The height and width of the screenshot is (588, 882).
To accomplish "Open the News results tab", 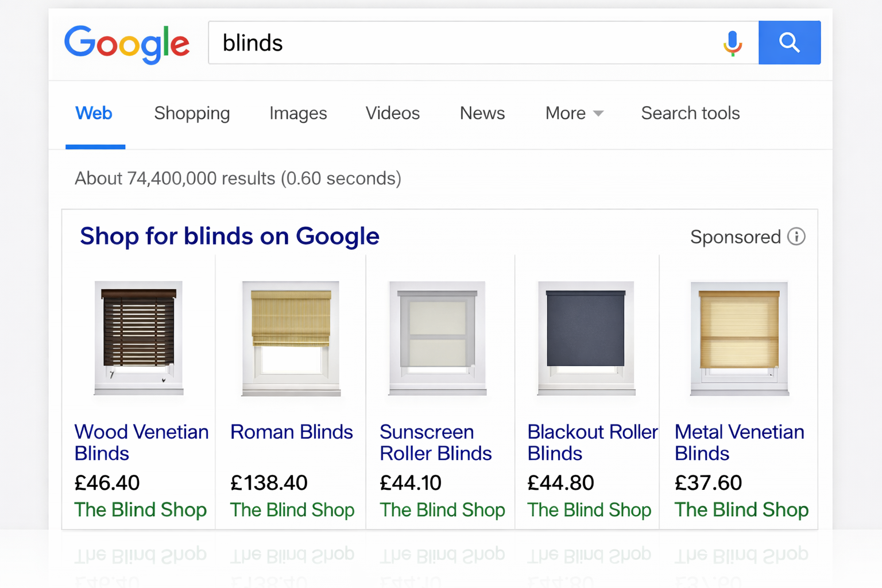I will [x=482, y=113].
